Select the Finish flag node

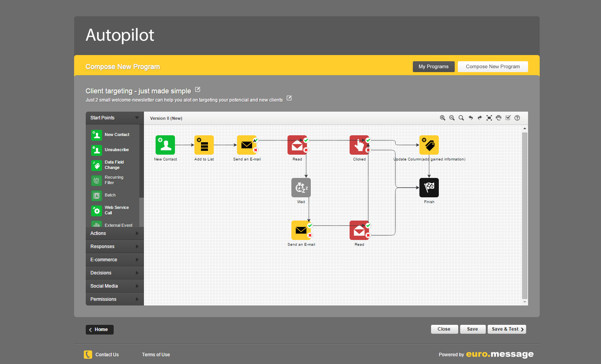(429, 188)
